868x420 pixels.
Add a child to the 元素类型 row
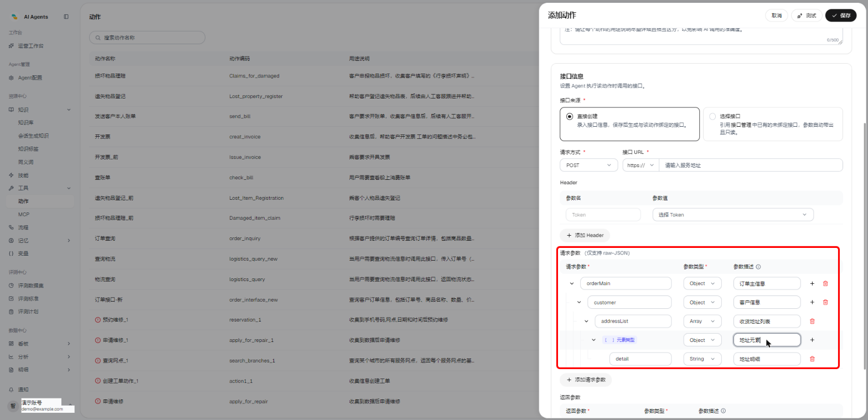coord(812,340)
